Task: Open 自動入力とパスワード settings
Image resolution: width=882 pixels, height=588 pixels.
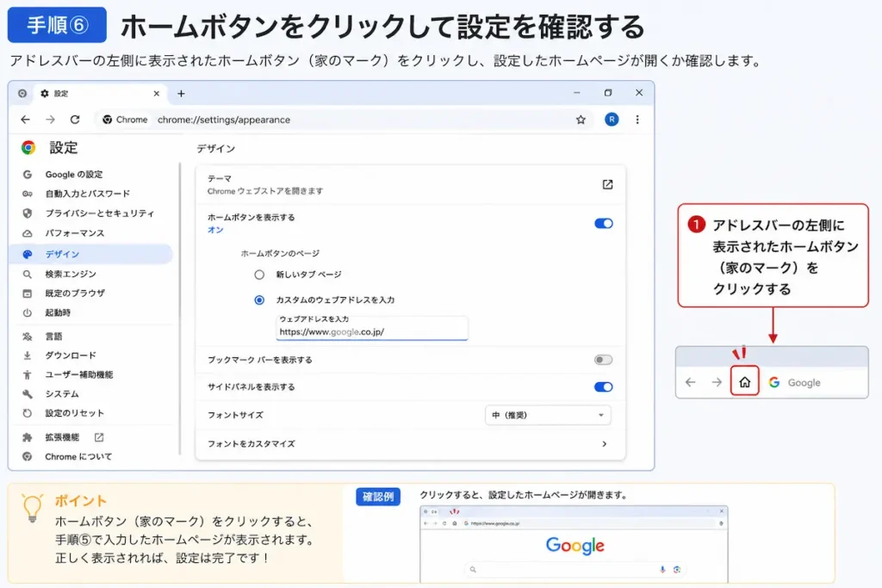Action: 87,194
